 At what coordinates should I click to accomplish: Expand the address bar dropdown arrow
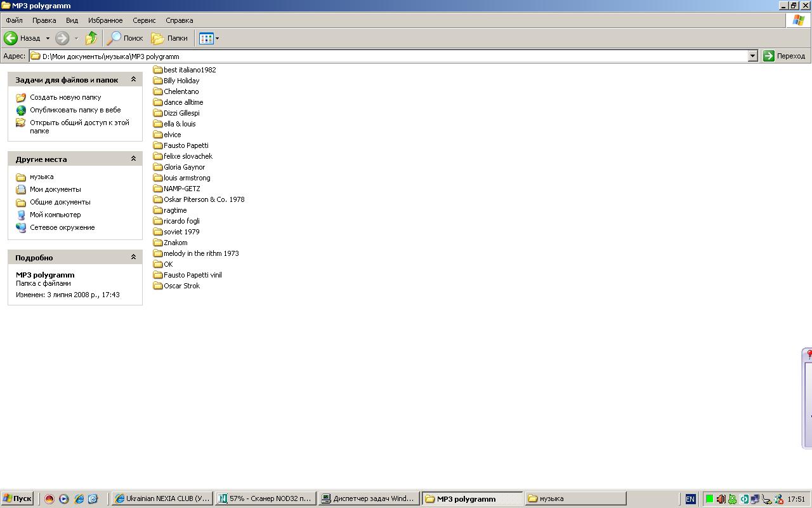tap(752, 56)
